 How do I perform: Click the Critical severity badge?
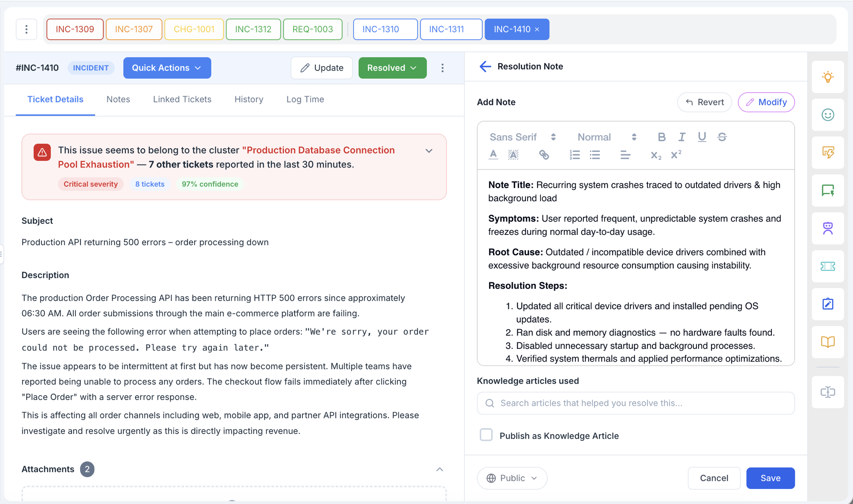tap(90, 184)
